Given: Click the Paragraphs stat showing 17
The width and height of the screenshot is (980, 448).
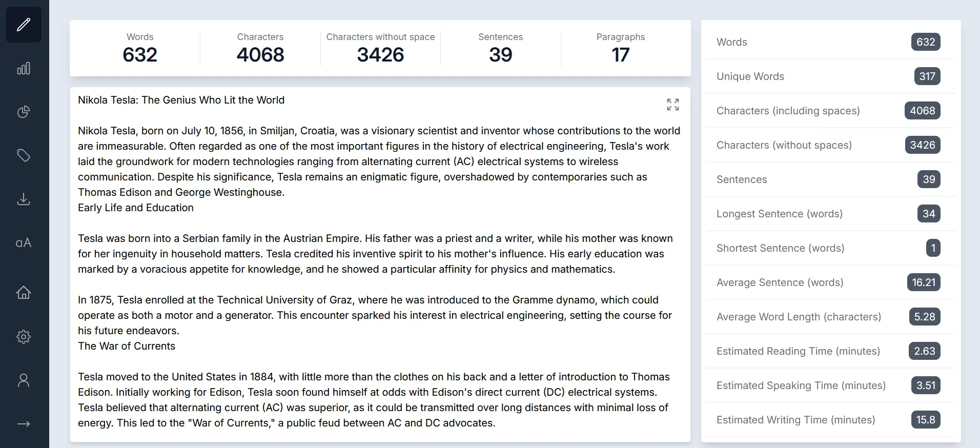Looking at the screenshot, I should coord(620,48).
